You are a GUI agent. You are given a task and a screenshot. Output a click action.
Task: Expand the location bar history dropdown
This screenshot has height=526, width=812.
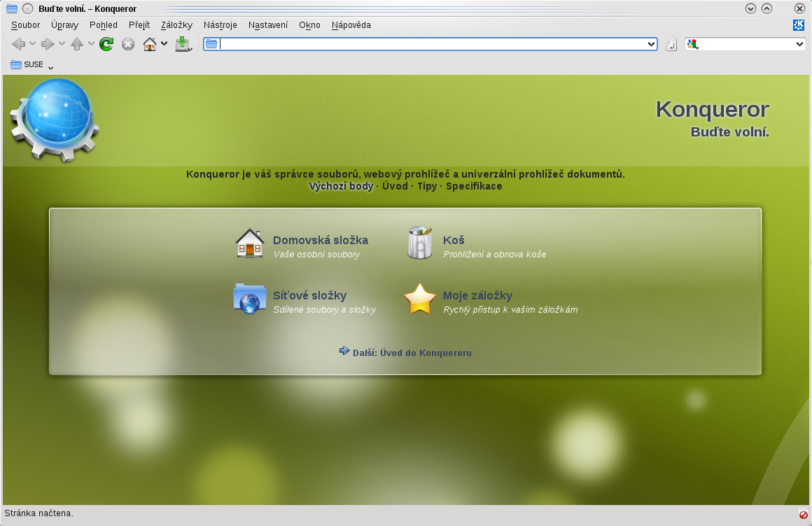(651, 45)
